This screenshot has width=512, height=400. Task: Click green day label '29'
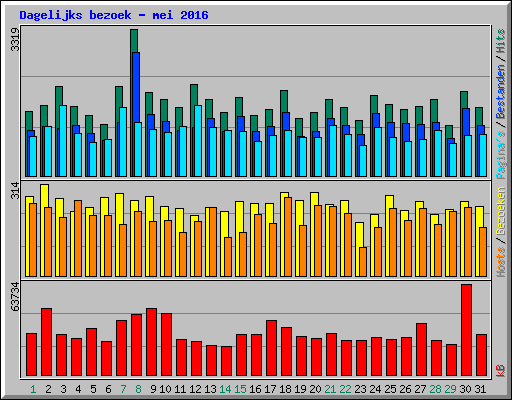[x=450, y=389]
